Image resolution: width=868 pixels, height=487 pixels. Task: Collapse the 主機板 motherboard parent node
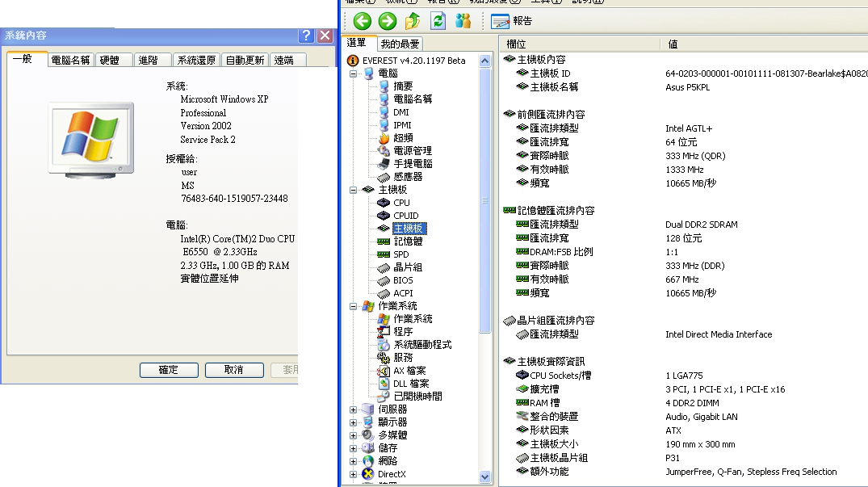353,190
